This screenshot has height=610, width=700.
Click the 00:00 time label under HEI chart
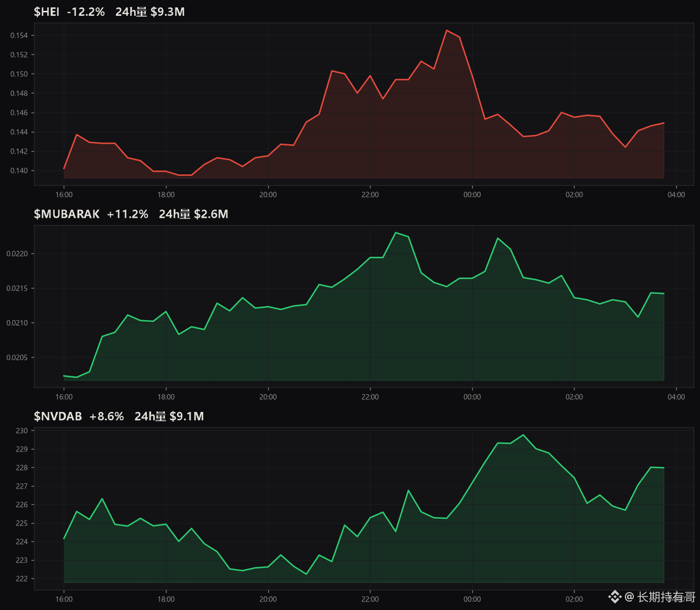[x=472, y=195]
